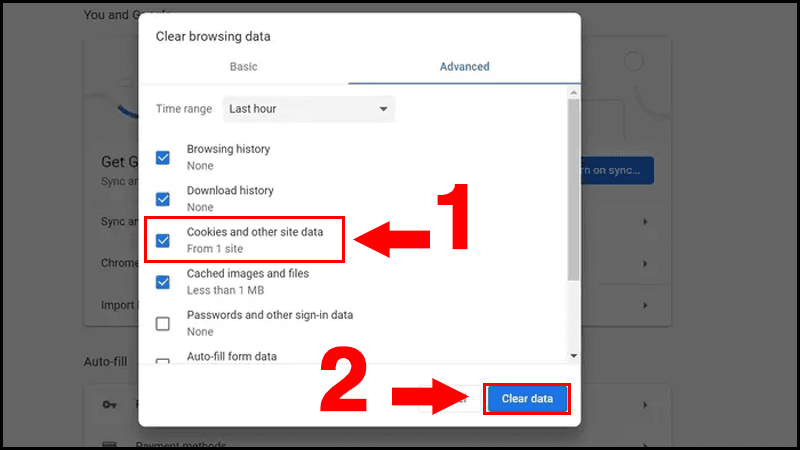The height and width of the screenshot is (450, 800).
Task: Click the scrollbar up arrow in dialog
Action: point(573,92)
